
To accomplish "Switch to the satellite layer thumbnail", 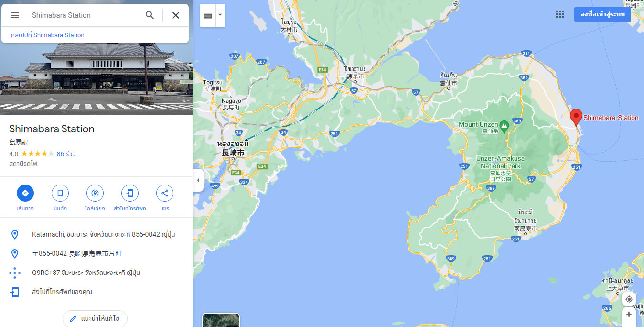I will click(221, 320).
